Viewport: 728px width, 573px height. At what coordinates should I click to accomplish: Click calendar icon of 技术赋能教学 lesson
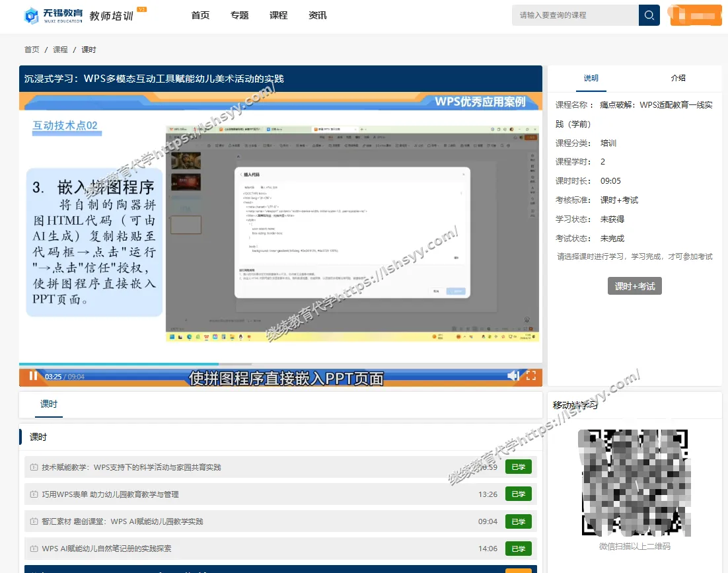pos(34,467)
